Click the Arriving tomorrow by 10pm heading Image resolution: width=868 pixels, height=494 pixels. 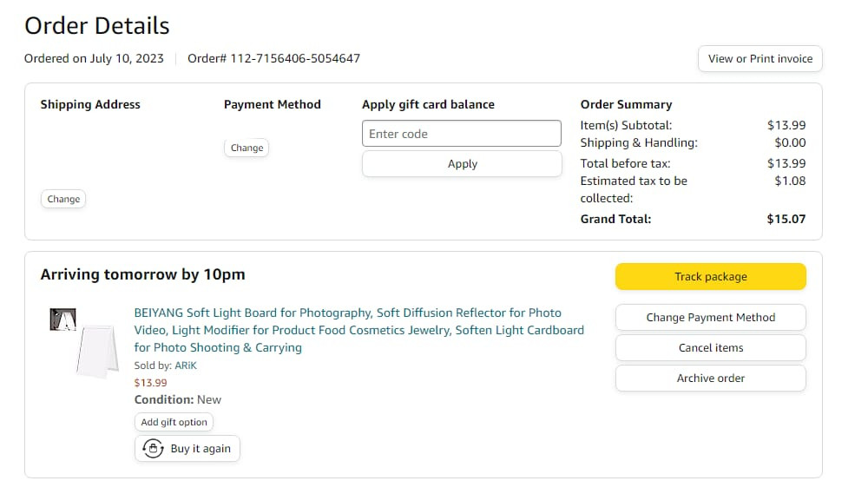pyautogui.click(x=142, y=274)
